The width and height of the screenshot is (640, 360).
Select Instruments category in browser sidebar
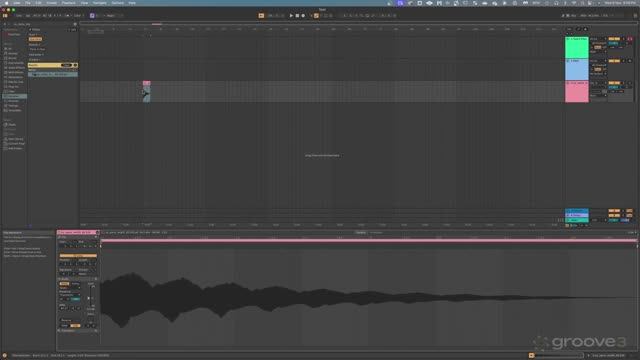coord(16,63)
